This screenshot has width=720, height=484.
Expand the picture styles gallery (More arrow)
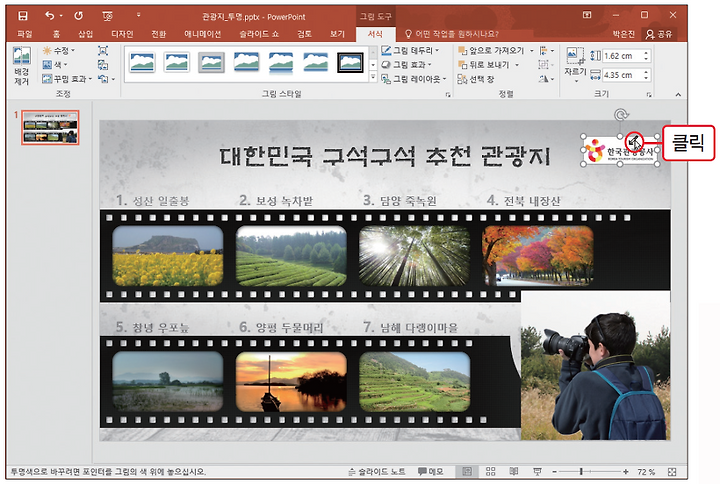(373, 78)
